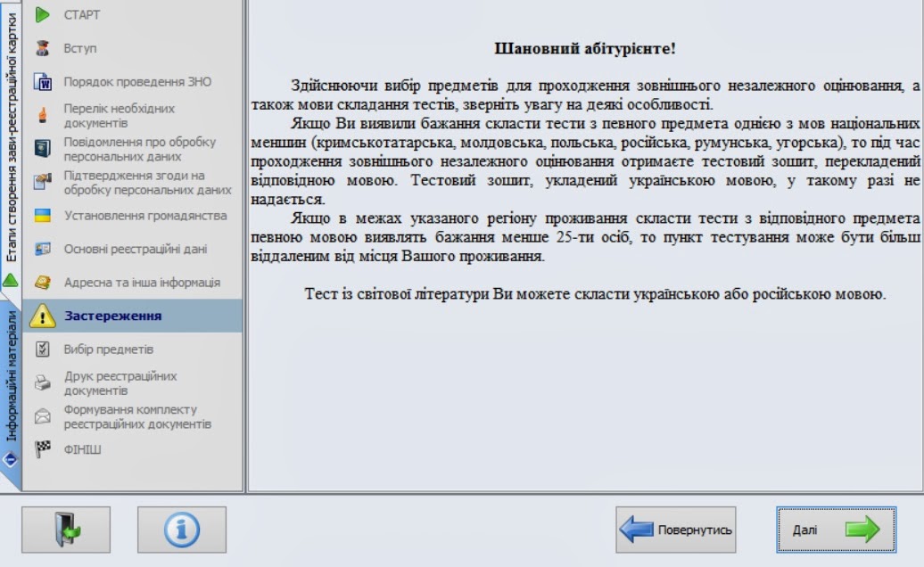Open Адресна та інша інформація step
Viewport: 924px width, 567px height.
tap(133, 283)
